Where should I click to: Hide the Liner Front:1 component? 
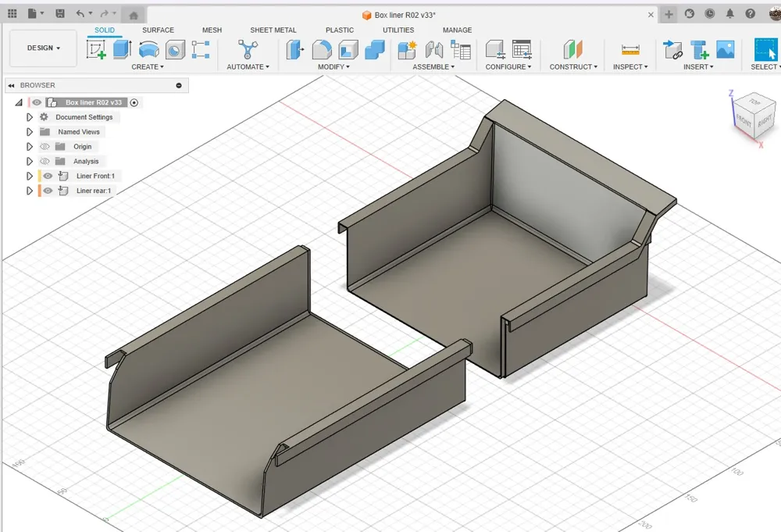pyautogui.click(x=48, y=176)
